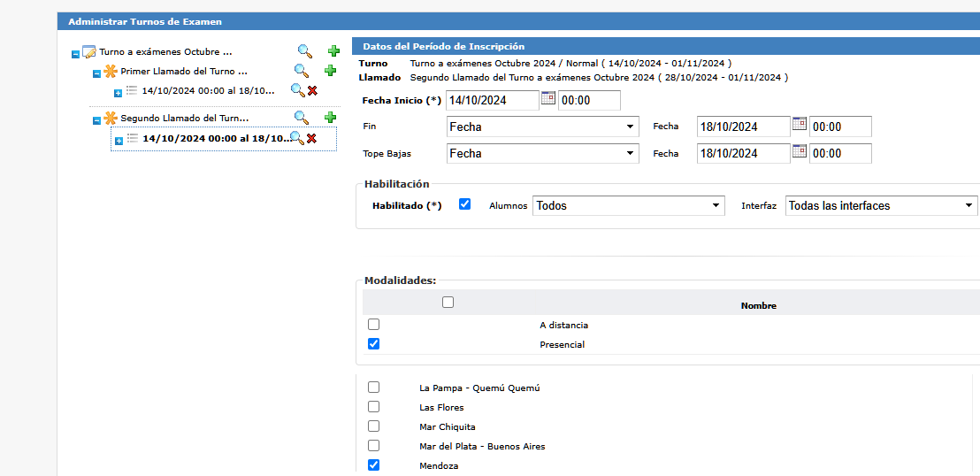Image resolution: width=980 pixels, height=476 pixels.
Task: Click the Tope Bajas time field
Action: coord(840,153)
